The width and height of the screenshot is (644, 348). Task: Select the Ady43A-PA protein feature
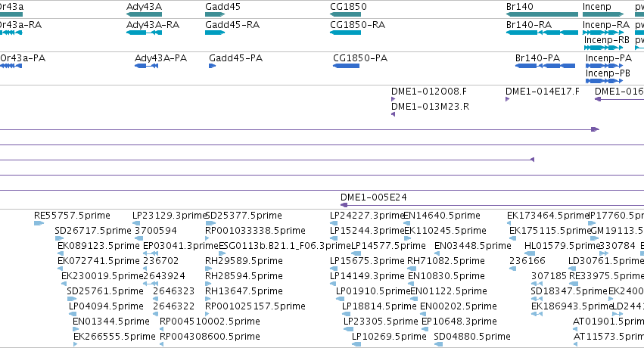pos(147,66)
